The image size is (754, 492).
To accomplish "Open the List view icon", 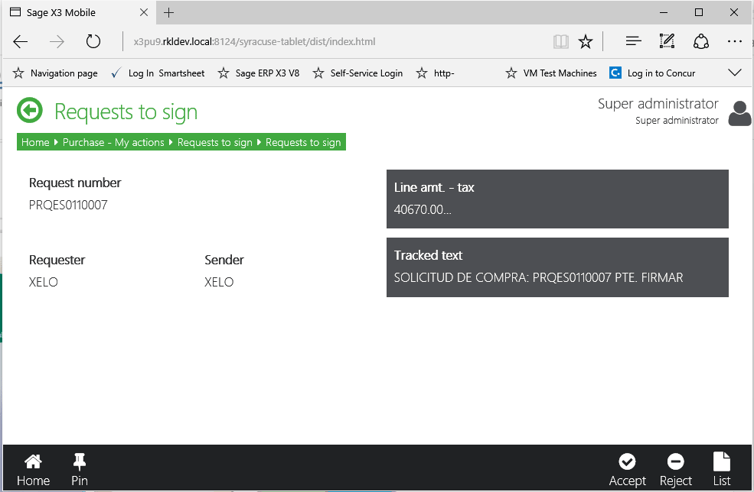I will click(x=721, y=469).
